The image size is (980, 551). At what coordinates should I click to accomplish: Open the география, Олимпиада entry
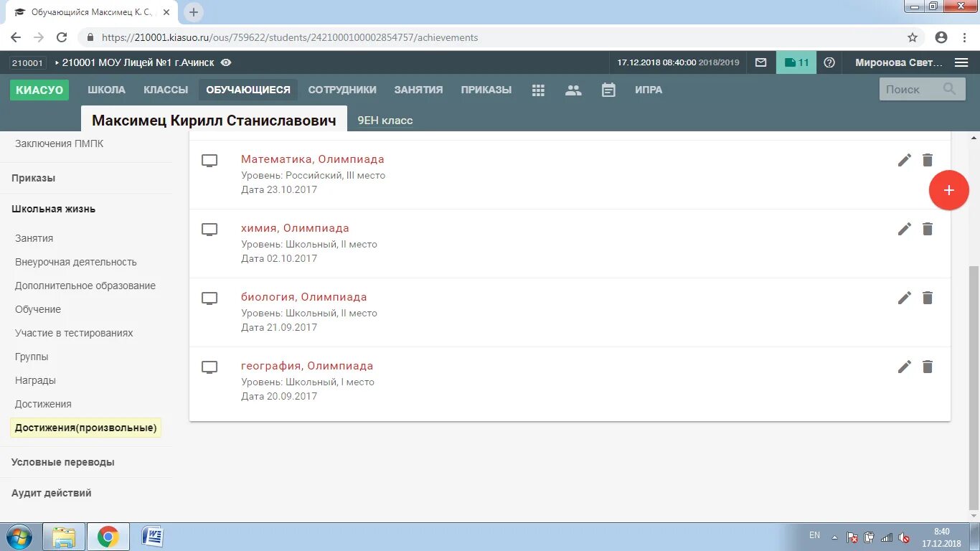pyautogui.click(x=307, y=366)
